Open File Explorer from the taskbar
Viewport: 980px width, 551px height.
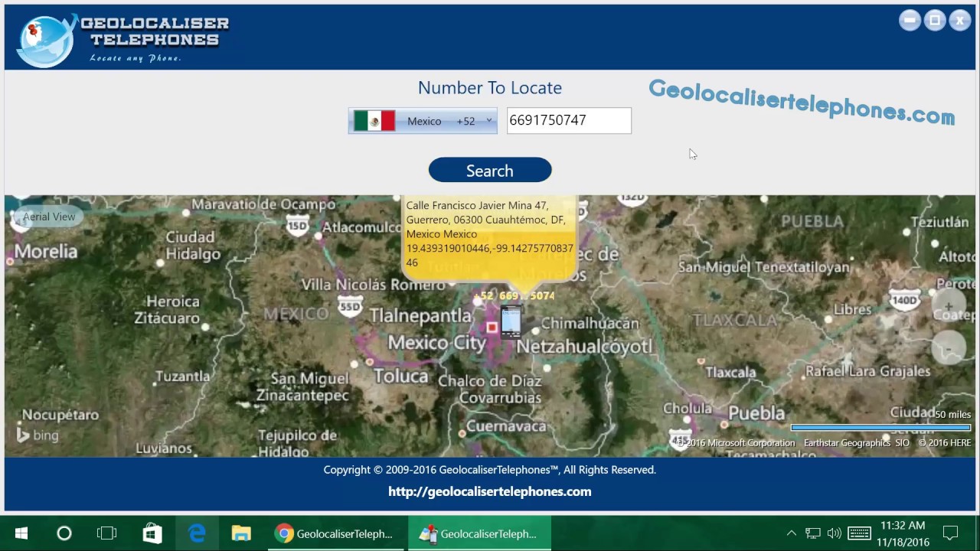click(241, 533)
